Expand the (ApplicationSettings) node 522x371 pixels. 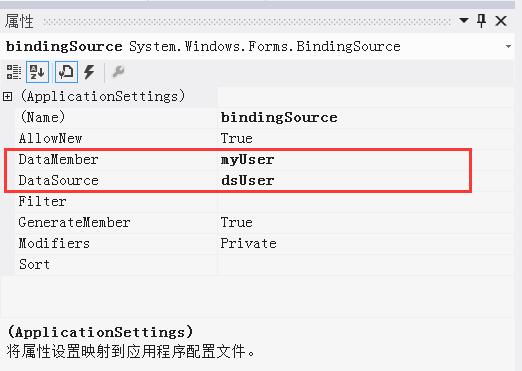(x=7, y=97)
